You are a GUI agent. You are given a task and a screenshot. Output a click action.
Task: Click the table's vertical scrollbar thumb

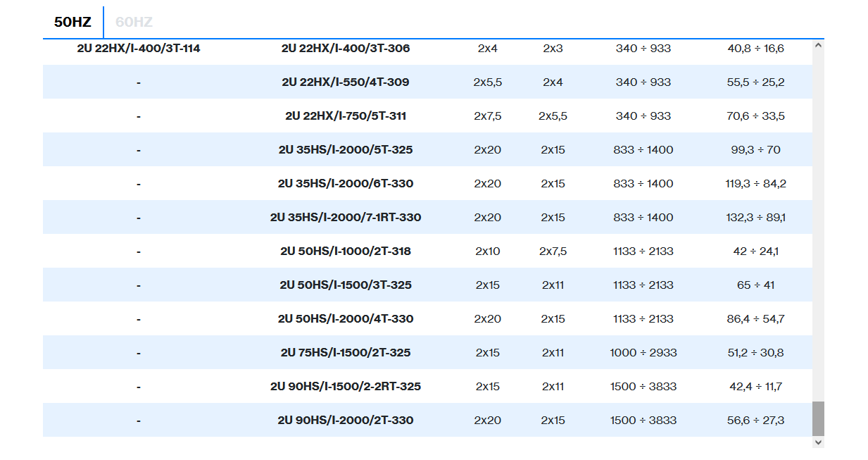818,418
